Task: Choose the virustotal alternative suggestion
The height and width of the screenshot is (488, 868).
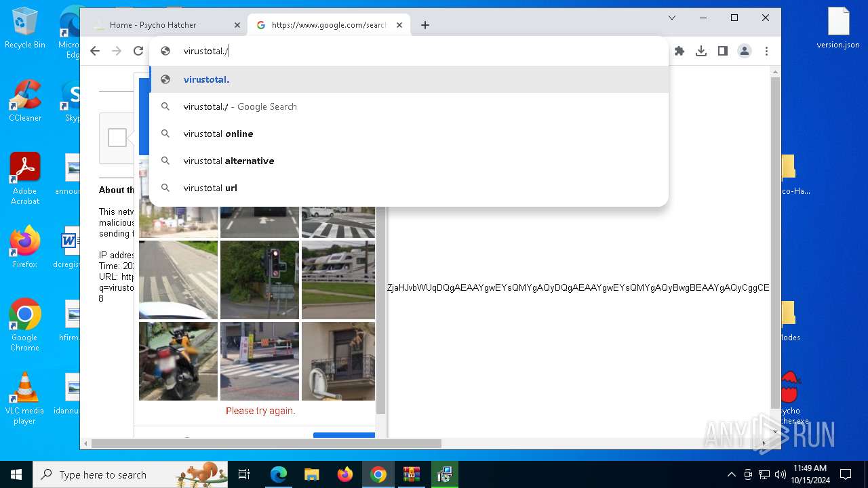Action: click(x=409, y=161)
